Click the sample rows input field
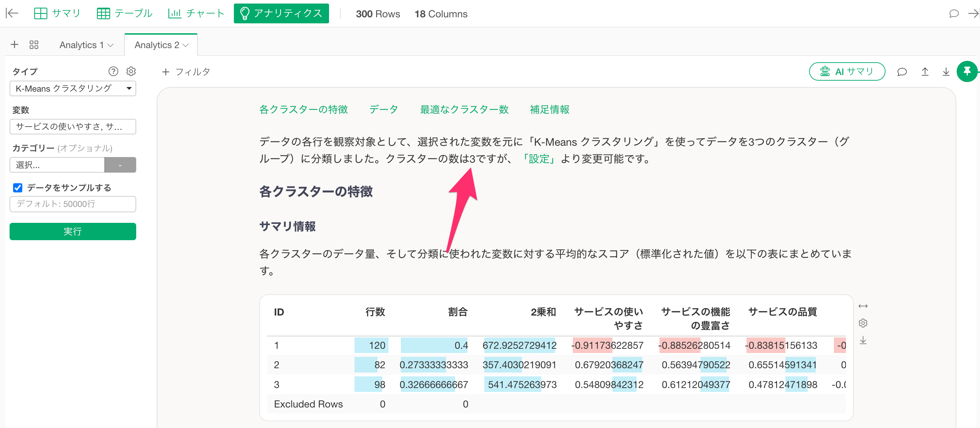Image resolution: width=980 pixels, height=428 pixels. click(73, 204)
